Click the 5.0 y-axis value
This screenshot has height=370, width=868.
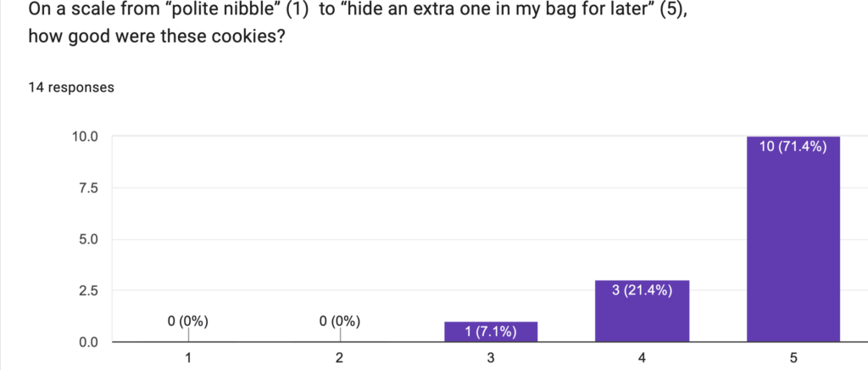[x=86, y=239]
